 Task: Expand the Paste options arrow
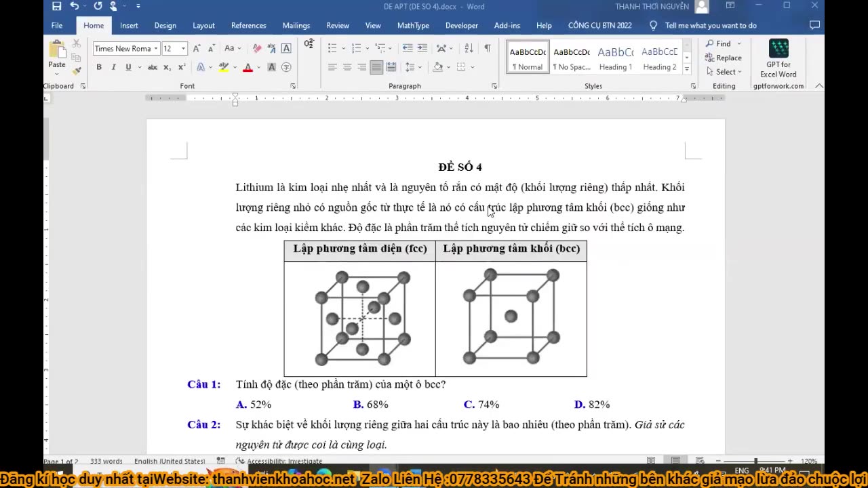pos(57,73)
